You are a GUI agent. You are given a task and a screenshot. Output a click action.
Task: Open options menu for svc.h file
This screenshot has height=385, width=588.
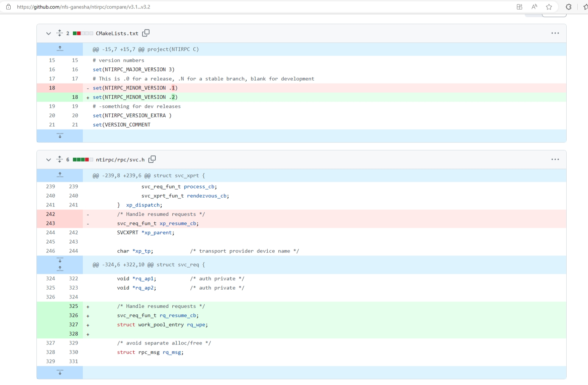pyautogui.click(x=555, y=159)
